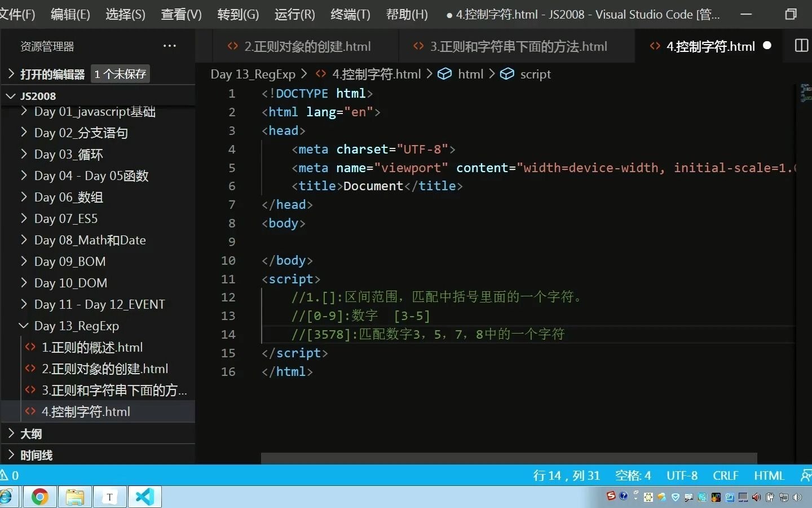Click the 行 14, 列 31 cursor position
The width and height of the screenshot is (812, 508).
566,476
